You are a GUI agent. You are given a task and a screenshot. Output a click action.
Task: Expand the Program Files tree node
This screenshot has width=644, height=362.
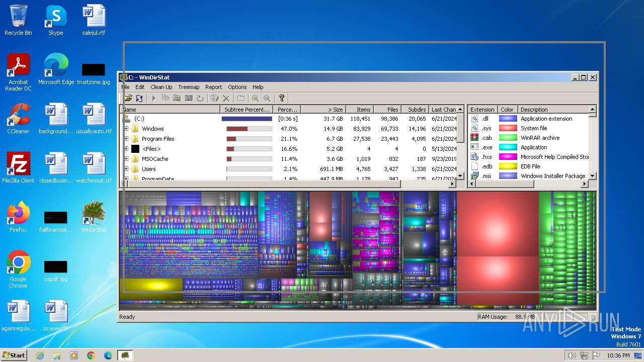point(126,139)
